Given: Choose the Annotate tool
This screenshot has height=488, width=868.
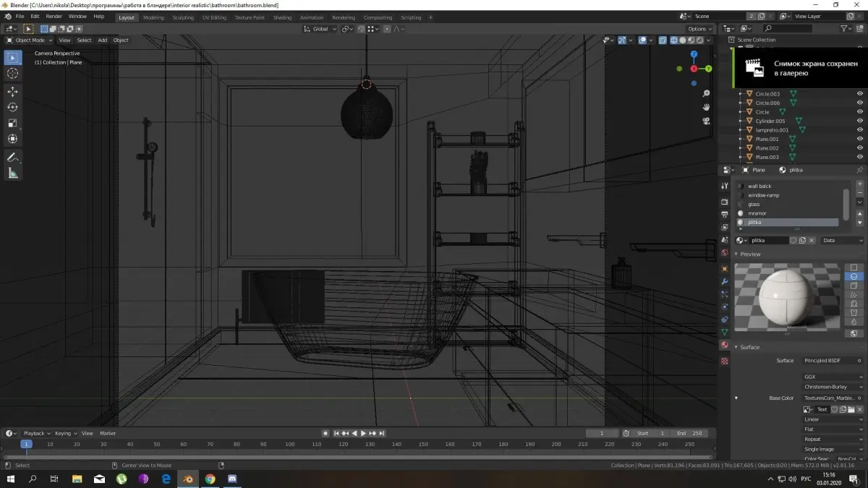Looking at the screenshot, I should click(13, 157).
